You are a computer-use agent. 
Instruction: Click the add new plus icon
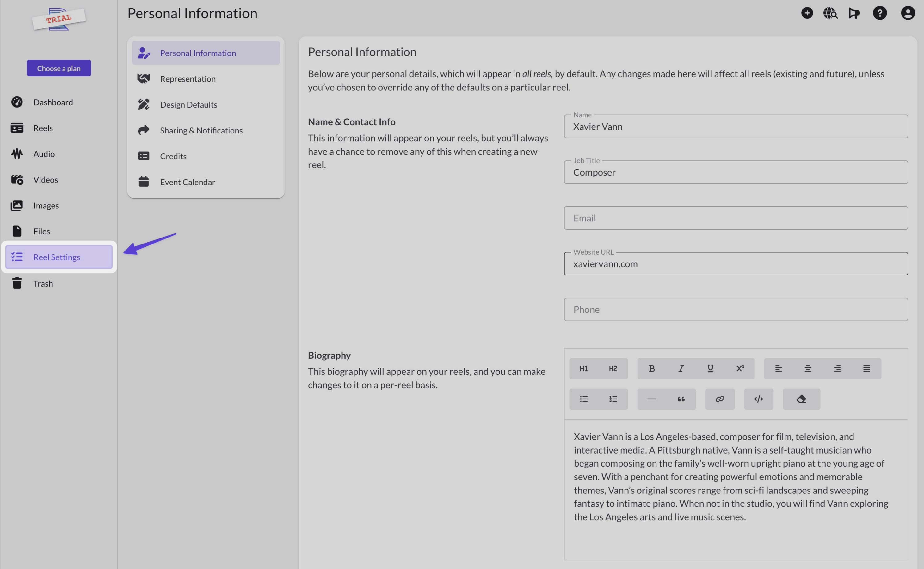point(807,13)
